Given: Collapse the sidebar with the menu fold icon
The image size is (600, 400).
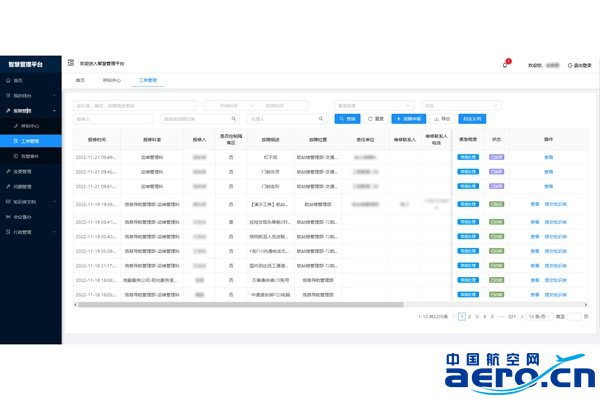Looking at the screenshot, I should [71, 63].
